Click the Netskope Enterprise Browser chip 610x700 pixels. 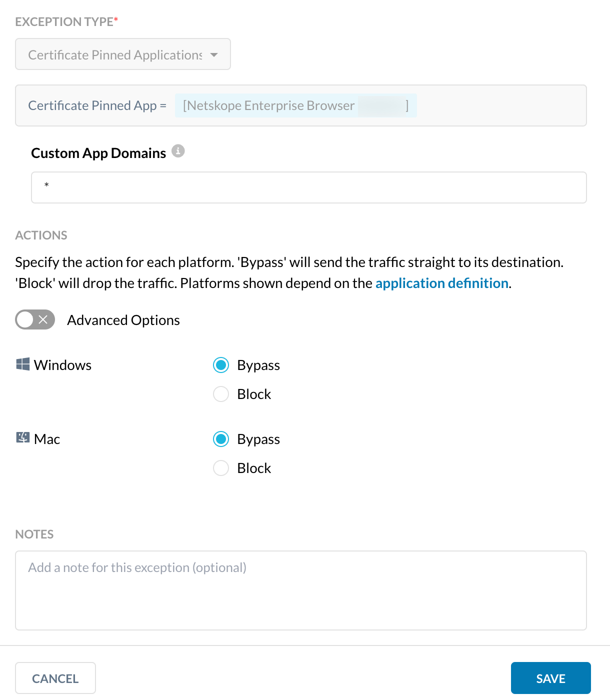(296, 105)
